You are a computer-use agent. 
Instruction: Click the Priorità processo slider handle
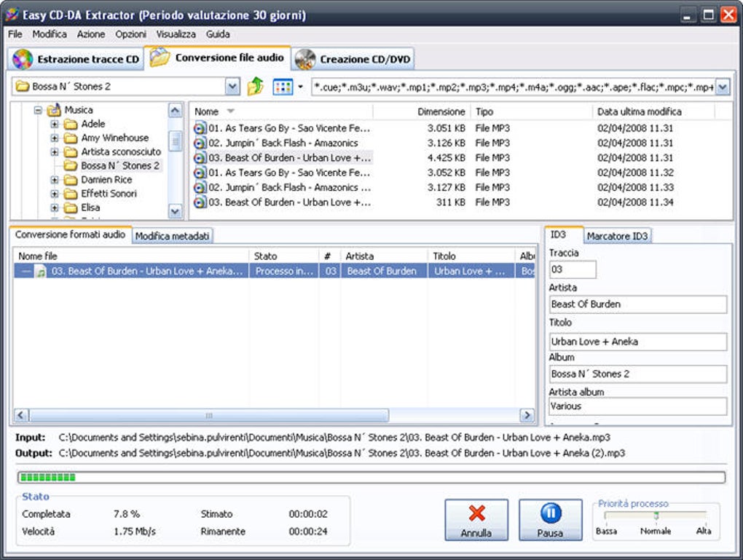(x=656, y=515)
